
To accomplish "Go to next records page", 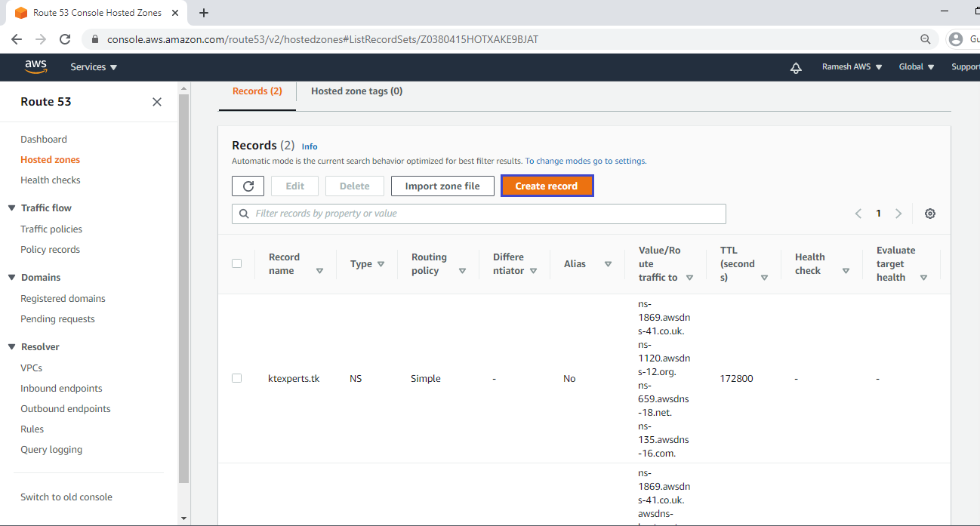I will (x=898, y=214).
